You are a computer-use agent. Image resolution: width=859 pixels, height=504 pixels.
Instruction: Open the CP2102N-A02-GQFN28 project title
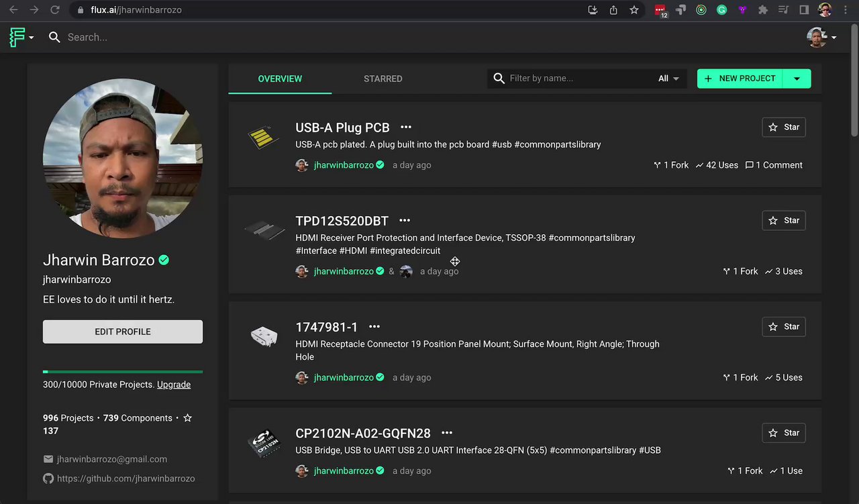[x=363, y=434]
